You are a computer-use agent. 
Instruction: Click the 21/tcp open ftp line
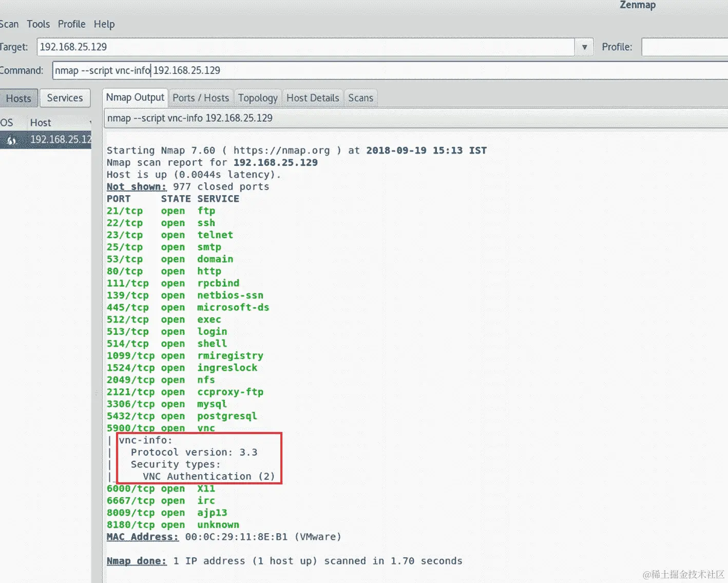point(161,211)
